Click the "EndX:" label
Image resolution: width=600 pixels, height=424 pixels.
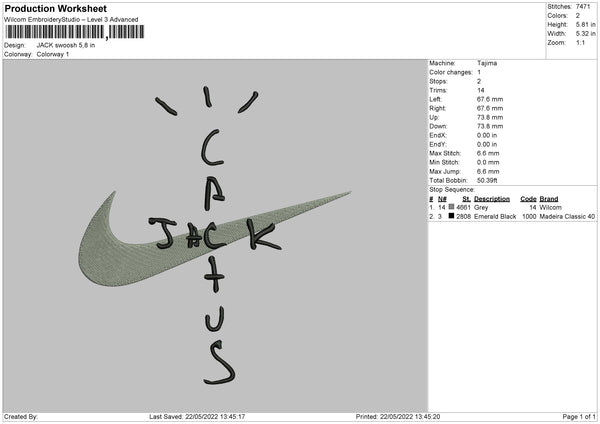(x=438, y=135)
